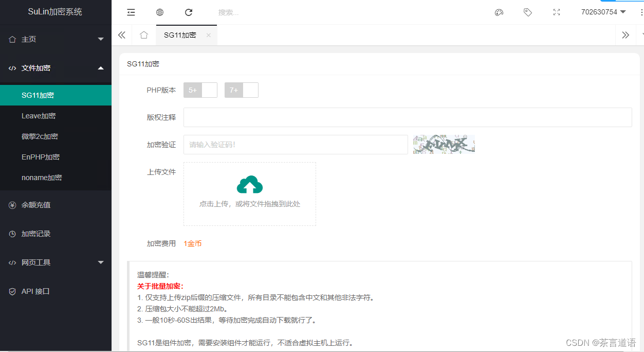Select 微擎2c加密 in the sidebar
644x352 pixels.
(56, 136)
